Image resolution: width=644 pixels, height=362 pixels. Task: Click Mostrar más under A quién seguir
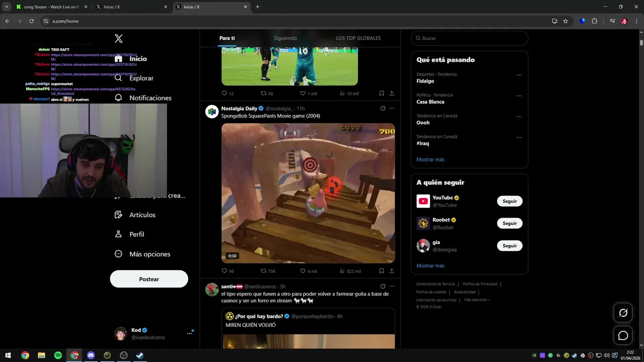pyautogui.click(x=430, y=265)
